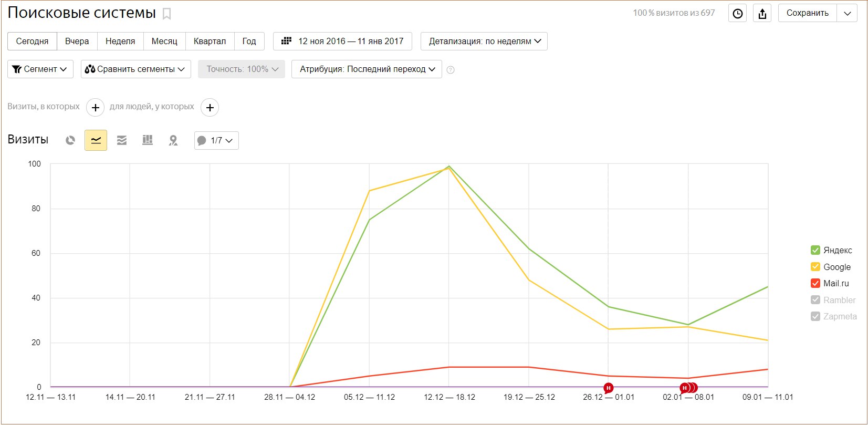868x425 pixels.
Task: Select the Квартал period tab
Action: click(210, 41)
